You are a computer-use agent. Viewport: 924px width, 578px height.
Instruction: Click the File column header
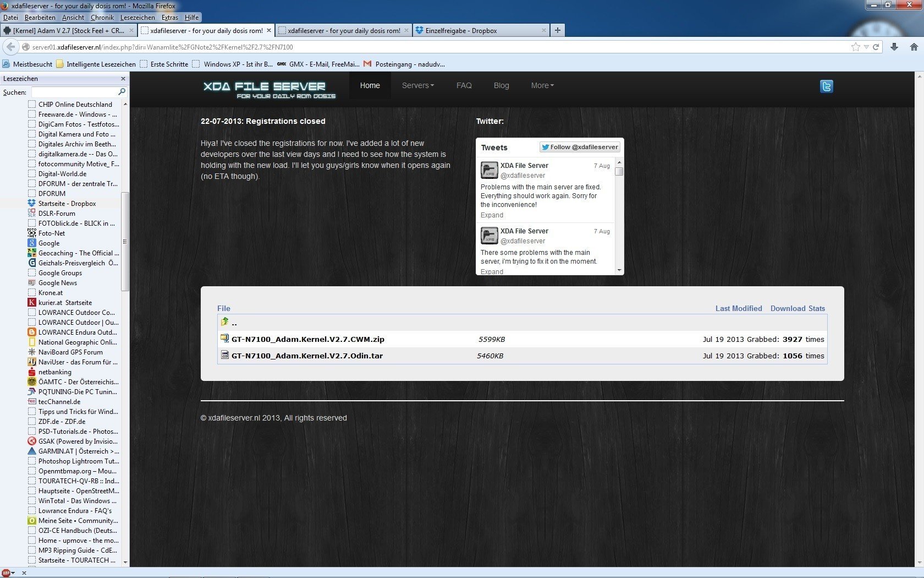pyautogui.click(x=224, y=308)
